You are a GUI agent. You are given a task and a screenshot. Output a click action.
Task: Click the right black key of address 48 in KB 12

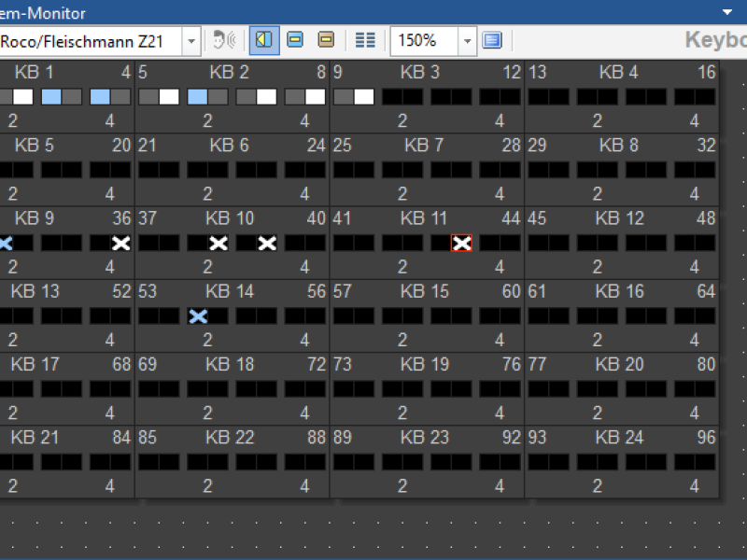tap(705, 243)
